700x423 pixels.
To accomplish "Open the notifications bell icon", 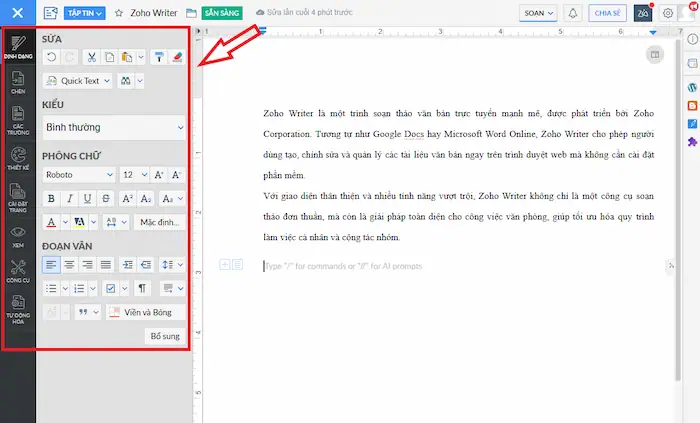I will [573, 14].
